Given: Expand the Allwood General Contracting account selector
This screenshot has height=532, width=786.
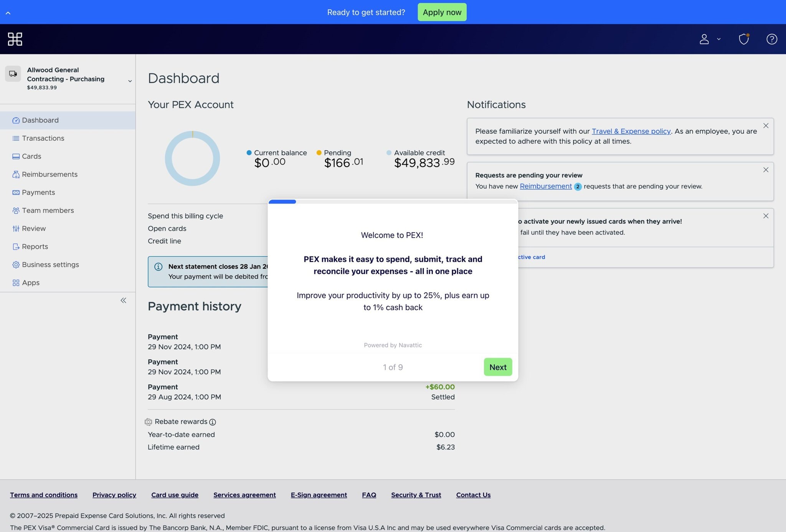Looking at the screenshot, I should [x=130, y=81].
